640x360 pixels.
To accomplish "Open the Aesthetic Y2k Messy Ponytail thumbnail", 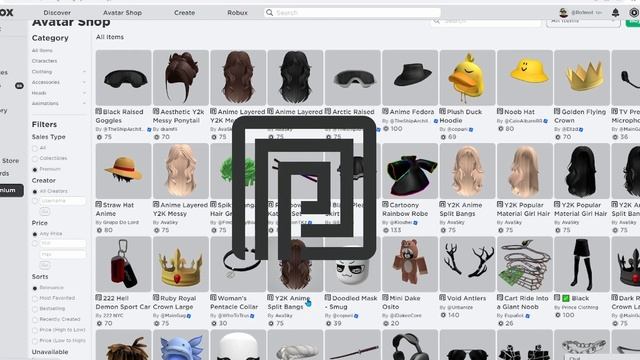I will 180,78.
